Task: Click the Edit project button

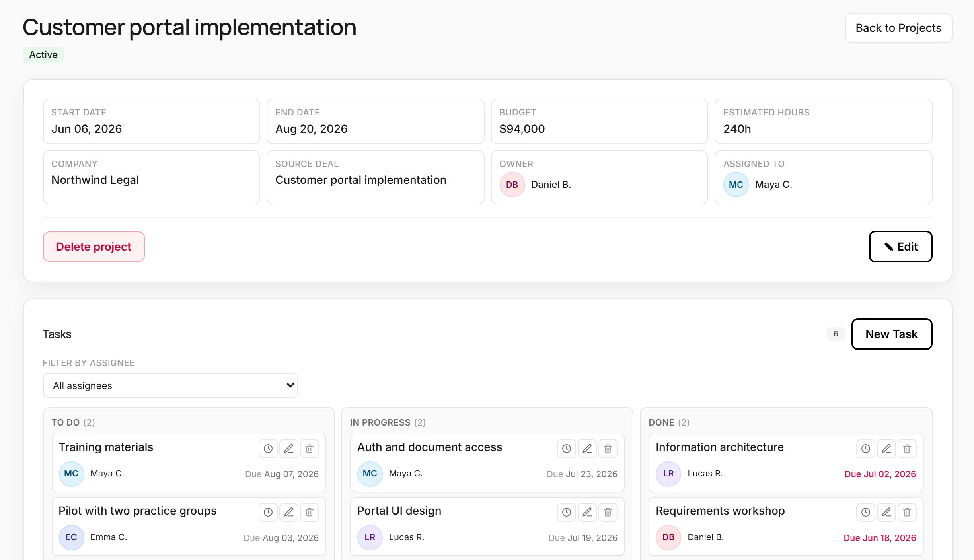Action: point(900,247)
